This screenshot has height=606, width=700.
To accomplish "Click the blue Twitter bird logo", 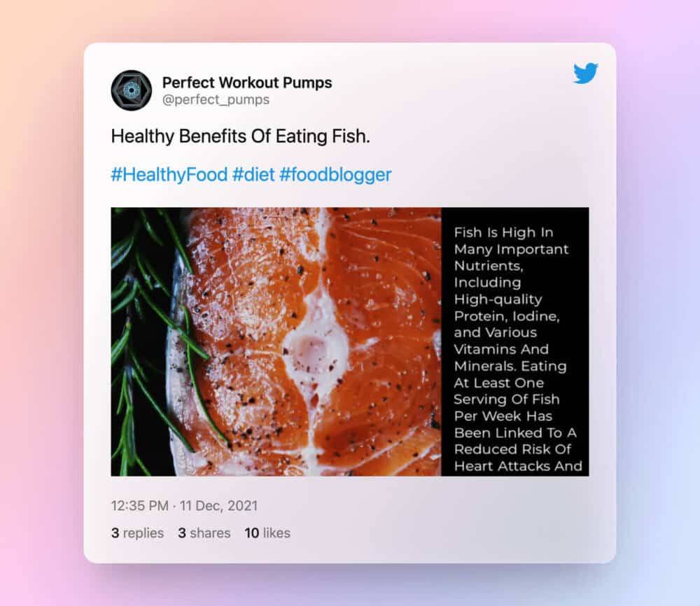I will (x=585, y=73).
